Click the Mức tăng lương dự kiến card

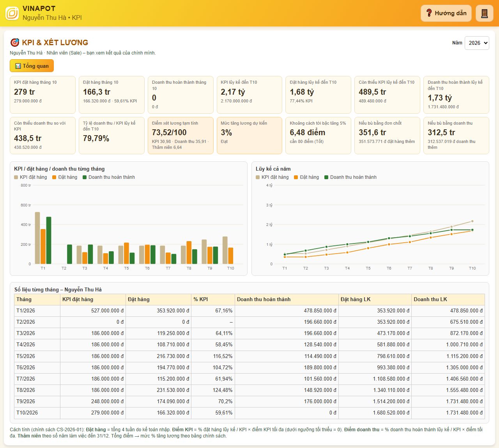[249, 136]
